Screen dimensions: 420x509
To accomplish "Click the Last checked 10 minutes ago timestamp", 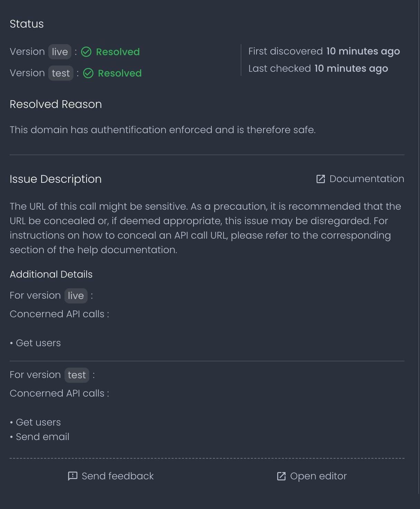I will (x=351, y=69).
